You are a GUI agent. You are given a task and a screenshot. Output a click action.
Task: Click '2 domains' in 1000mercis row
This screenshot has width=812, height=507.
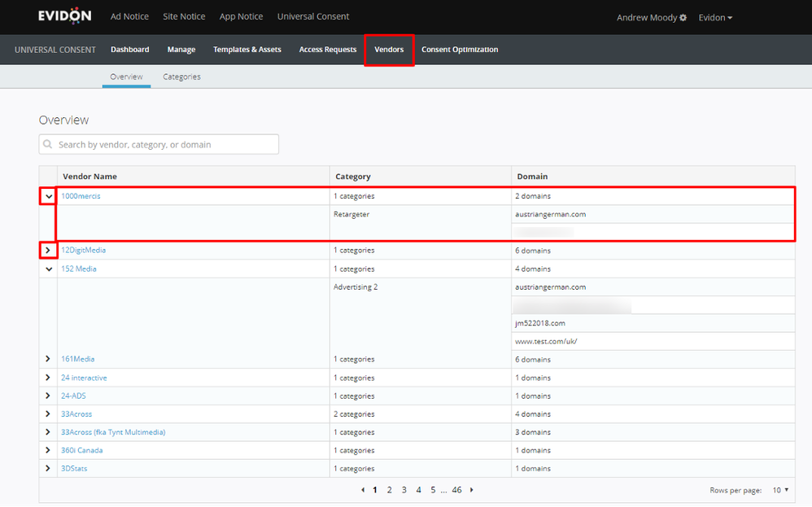pyautogui.click(x=533, y=196)
